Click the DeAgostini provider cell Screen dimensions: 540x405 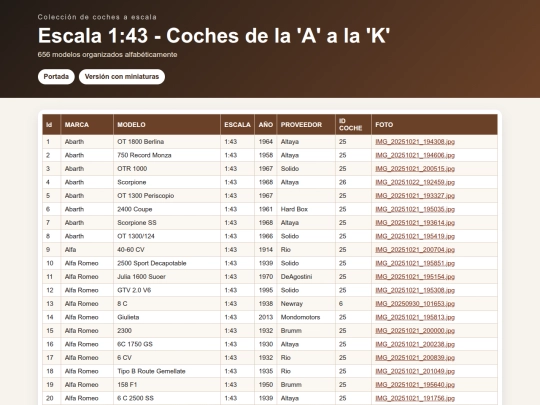306,277
